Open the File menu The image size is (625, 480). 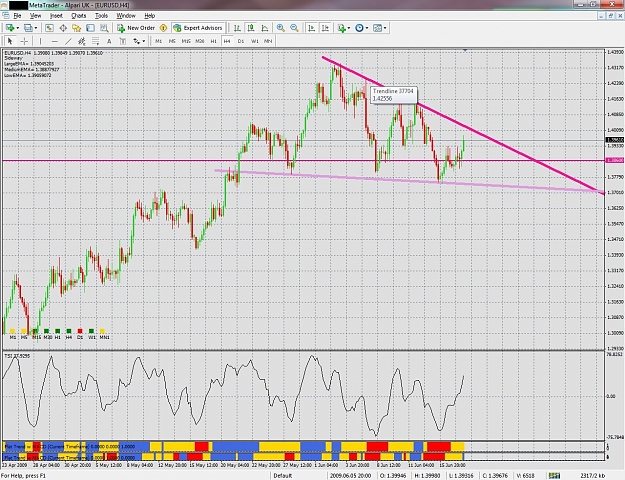(x=17, y=16)
